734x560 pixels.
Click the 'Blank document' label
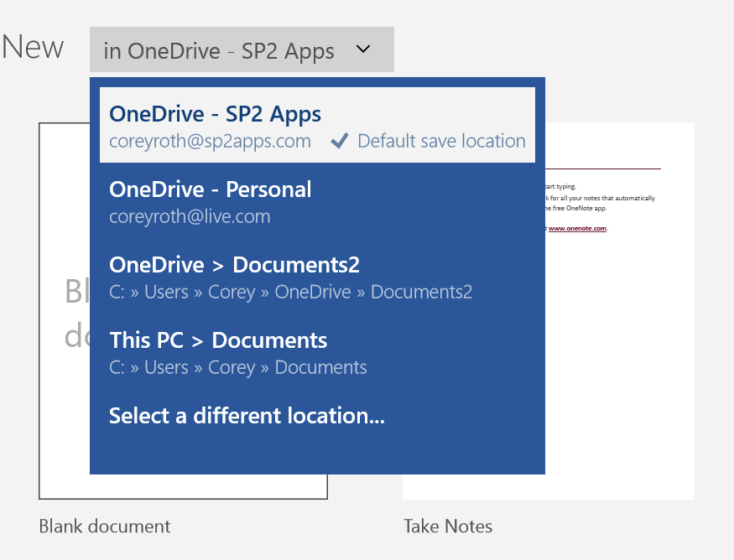[104, 526]
